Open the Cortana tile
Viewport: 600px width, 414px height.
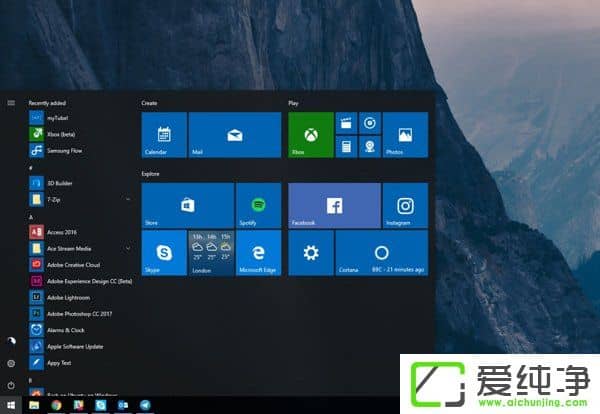click(382, 253)
